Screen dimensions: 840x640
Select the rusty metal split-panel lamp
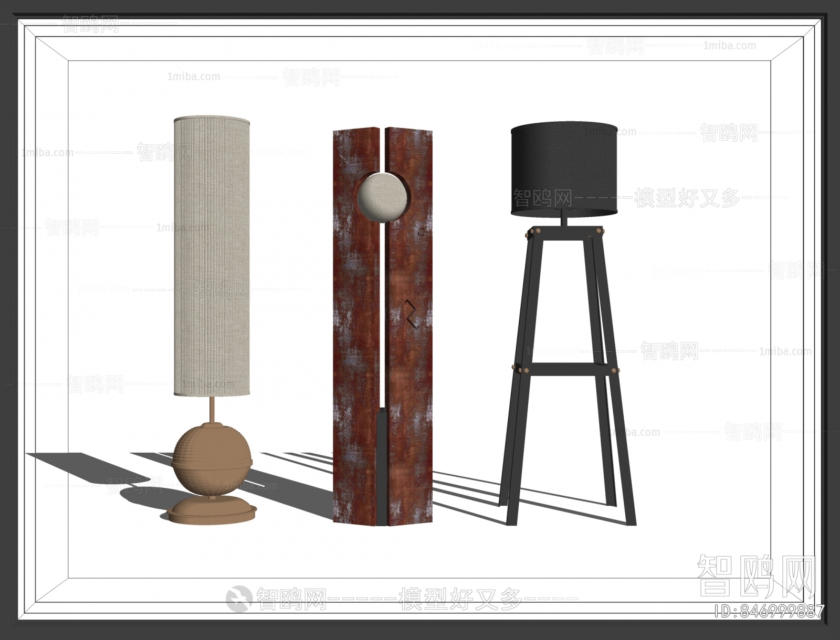(x=383, y=325)
